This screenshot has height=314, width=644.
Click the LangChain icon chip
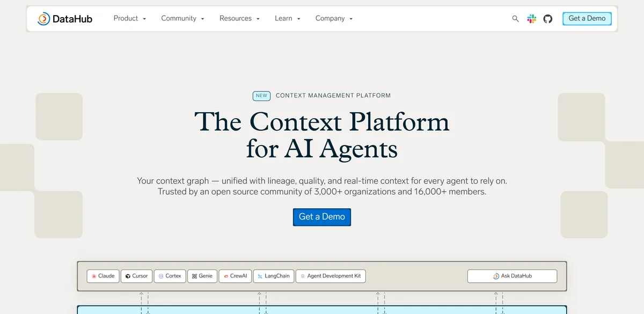pos(274,276)
